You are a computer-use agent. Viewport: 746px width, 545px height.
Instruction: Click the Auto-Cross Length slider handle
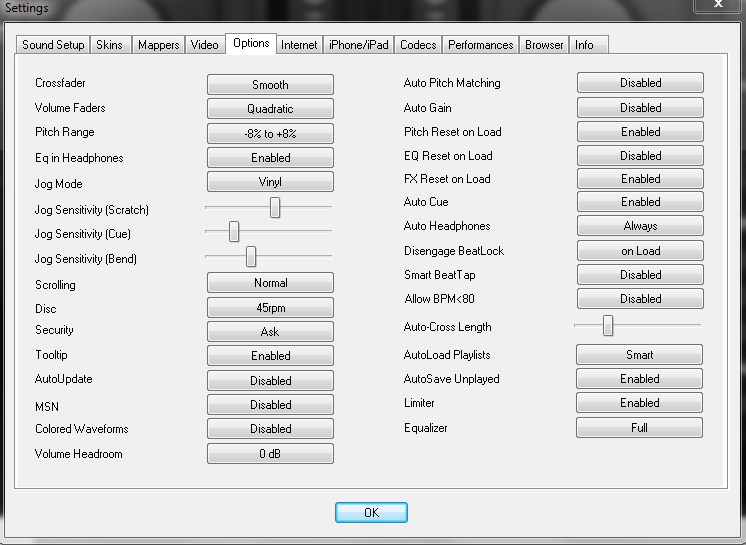coord(607,326)
